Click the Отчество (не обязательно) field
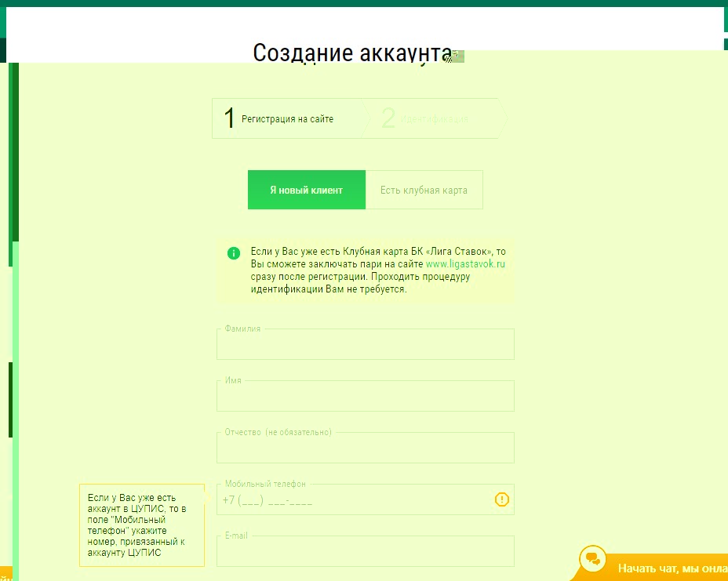728x581 pixels. pyautogui.click(x=366, y=447)
